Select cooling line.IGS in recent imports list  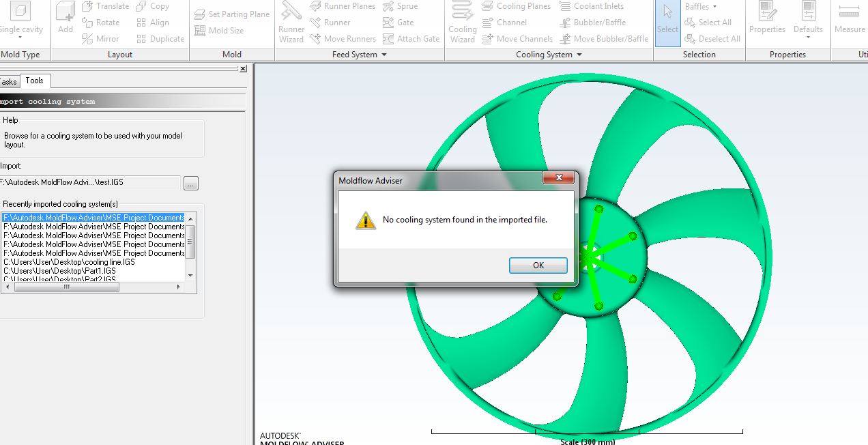[x=70, y=262]
